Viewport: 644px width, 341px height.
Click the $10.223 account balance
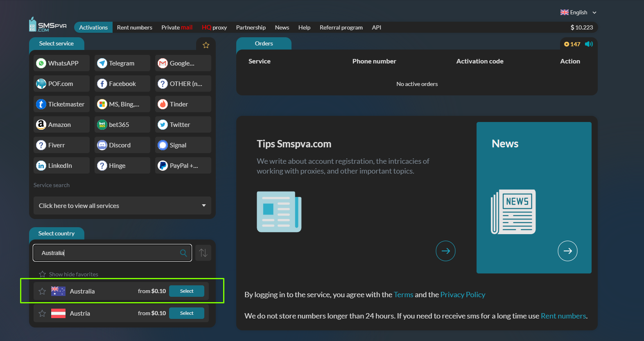(x=582, y=27)
